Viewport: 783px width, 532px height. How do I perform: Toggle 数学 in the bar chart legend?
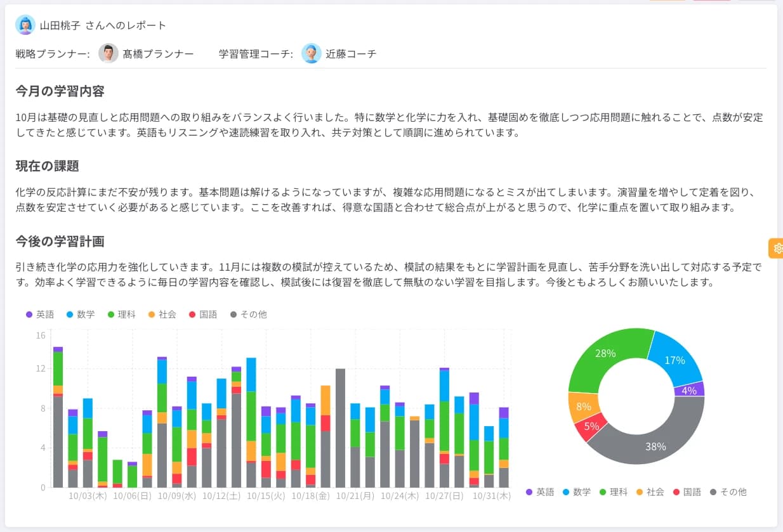pos(81,315)
